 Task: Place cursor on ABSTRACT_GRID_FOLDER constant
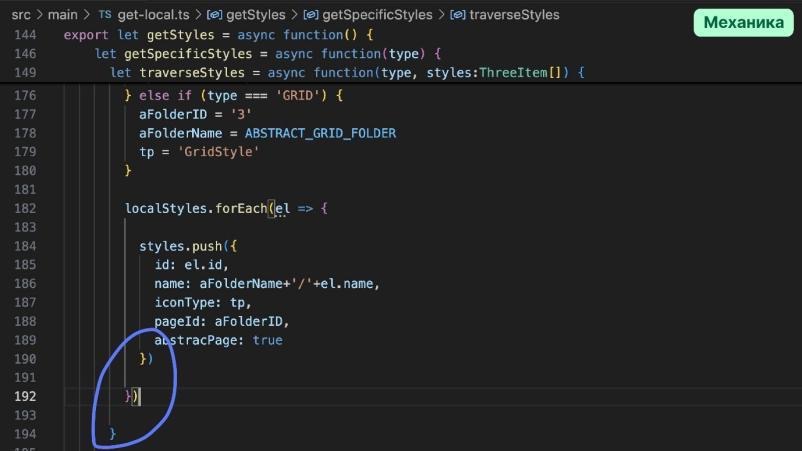320,133
